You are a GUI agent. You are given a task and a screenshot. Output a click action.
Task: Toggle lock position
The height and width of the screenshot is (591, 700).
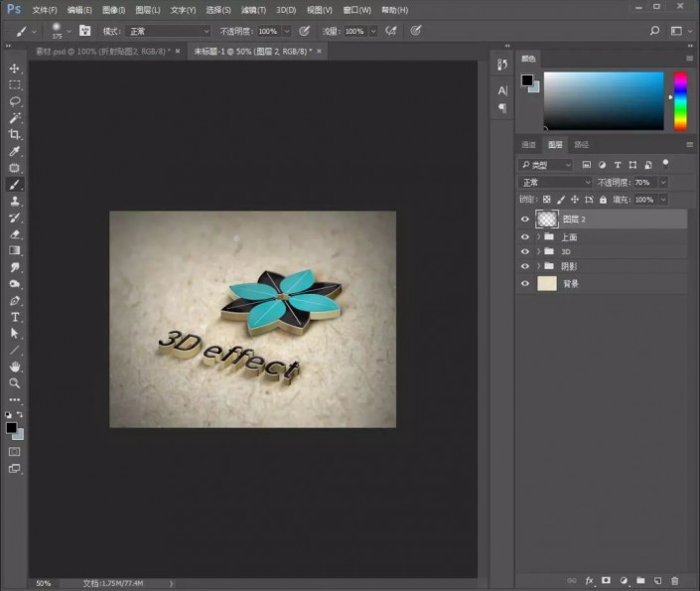click(x=575, y=200)
